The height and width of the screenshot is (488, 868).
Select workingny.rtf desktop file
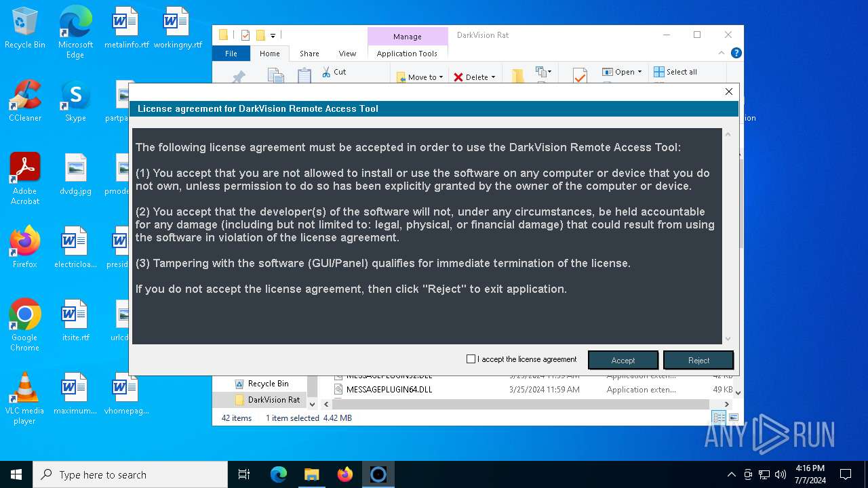click(x=178, y=28)
